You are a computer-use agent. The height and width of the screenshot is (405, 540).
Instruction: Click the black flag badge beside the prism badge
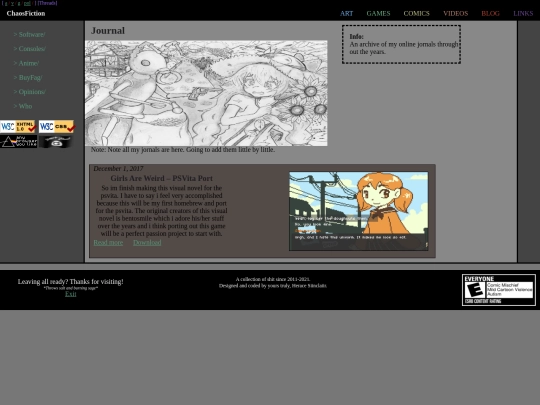tap(56, 142)
